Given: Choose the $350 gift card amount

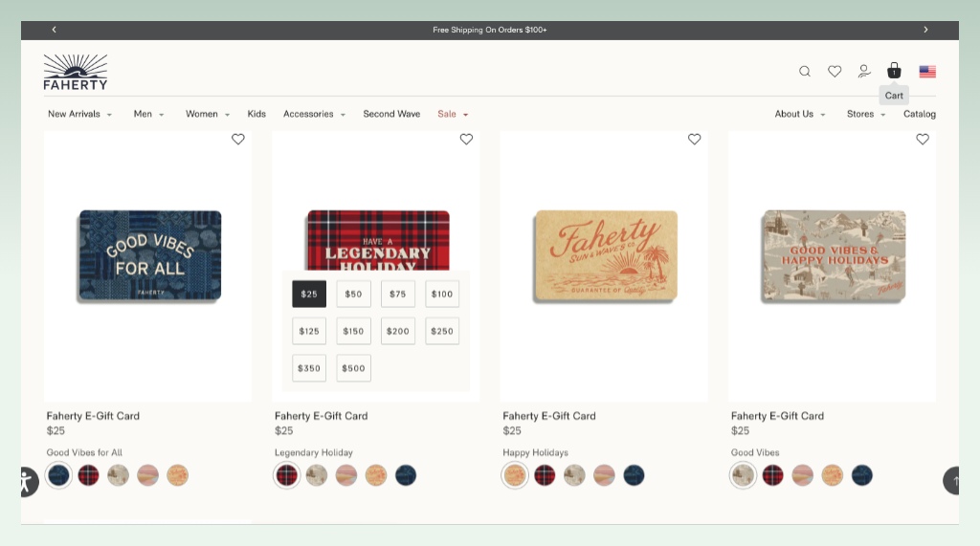Looking at the screenshot, I should (309, 368).
